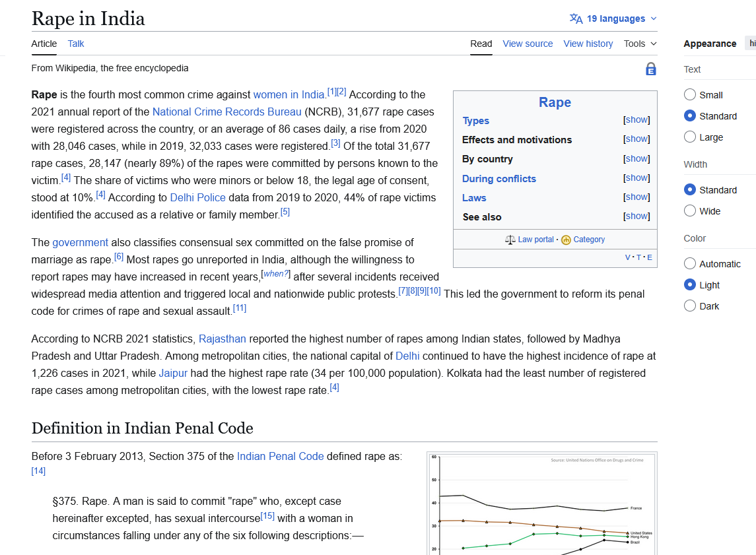Viewport: 756px width, 555px height.
Task: Open citation reference 15
Action: [267, 516]
